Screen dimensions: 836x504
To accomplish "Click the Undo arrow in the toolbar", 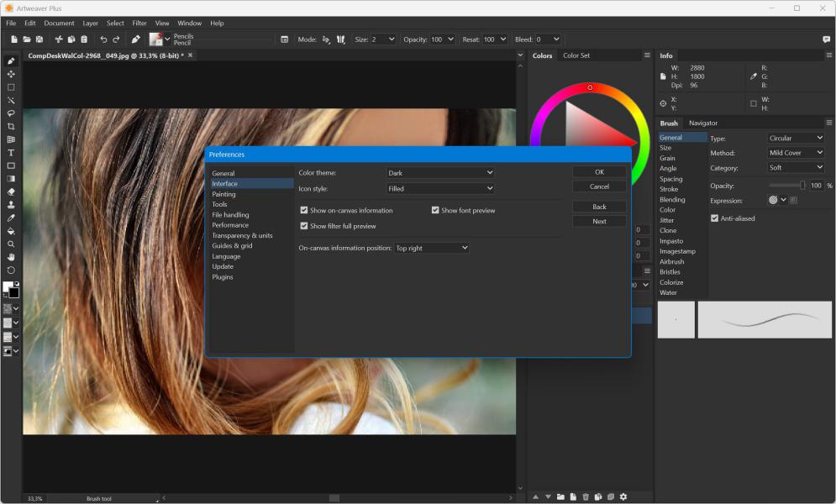I will [103, 39].
